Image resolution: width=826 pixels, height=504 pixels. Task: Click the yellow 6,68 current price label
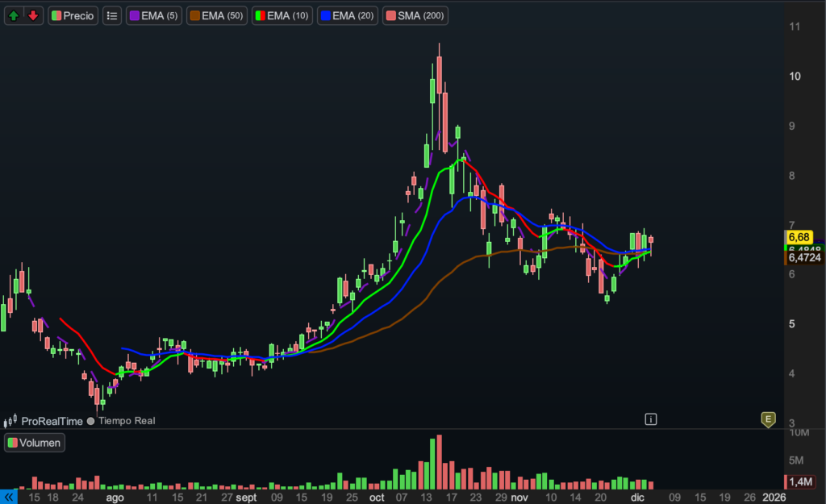(799, 237)
